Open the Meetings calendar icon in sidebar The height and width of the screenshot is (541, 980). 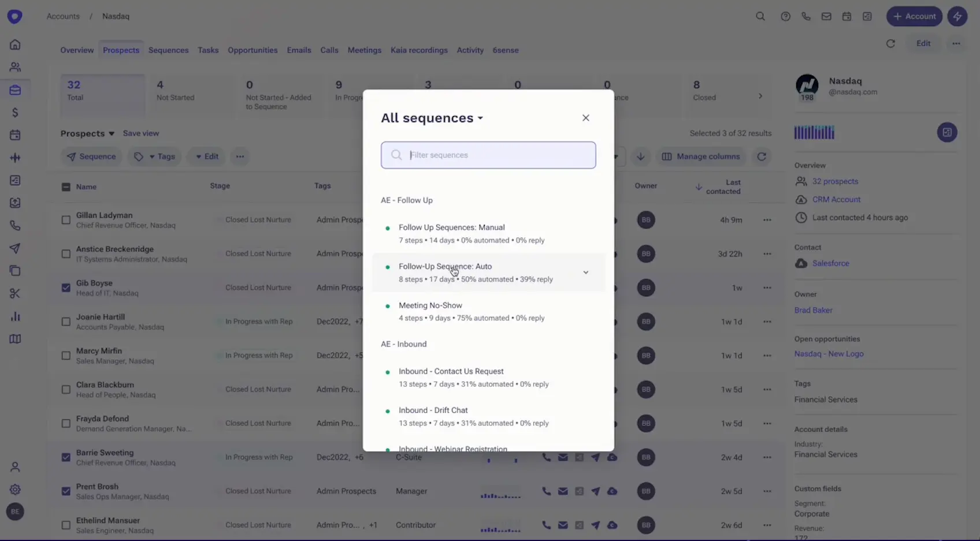coord(15,135)
